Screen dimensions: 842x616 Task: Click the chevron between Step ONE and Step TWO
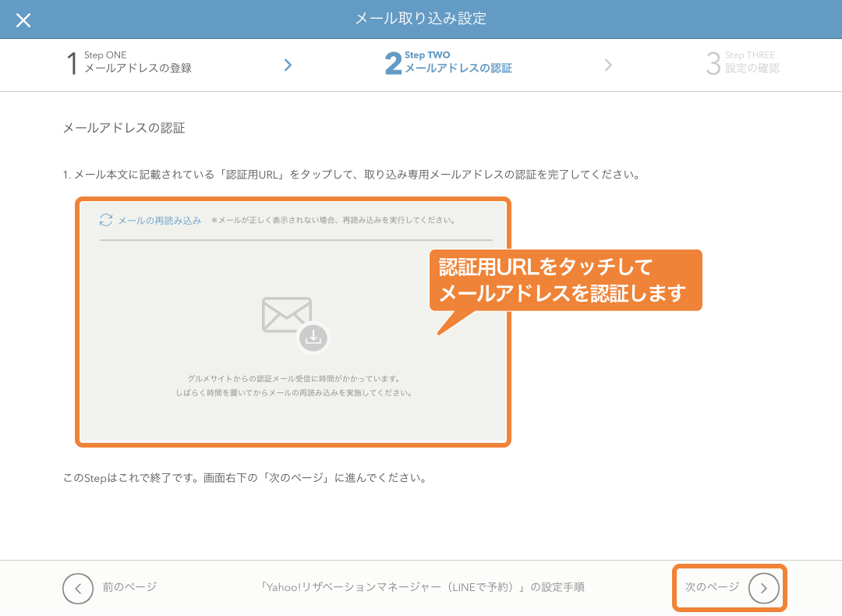pos(288,65)
